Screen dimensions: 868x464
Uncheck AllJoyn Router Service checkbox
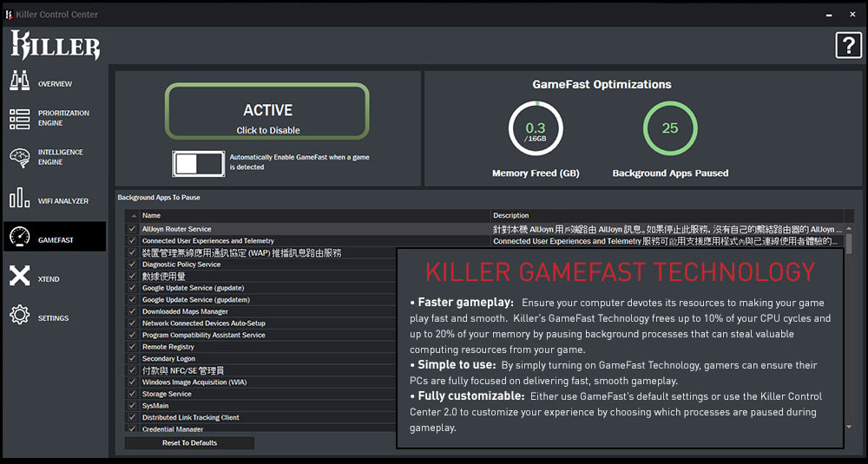coord(132,228)
